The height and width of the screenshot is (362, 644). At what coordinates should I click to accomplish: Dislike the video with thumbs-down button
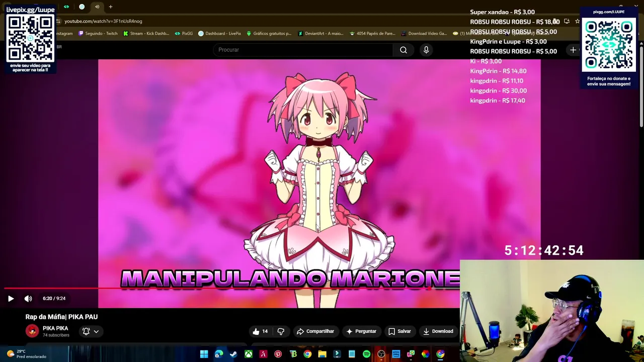click(281, 331)
